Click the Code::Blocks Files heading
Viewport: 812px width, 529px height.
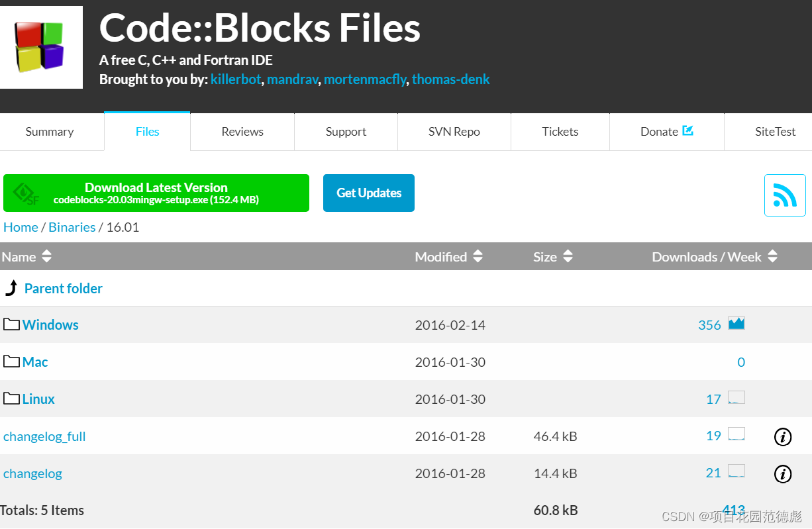(260, 28)
